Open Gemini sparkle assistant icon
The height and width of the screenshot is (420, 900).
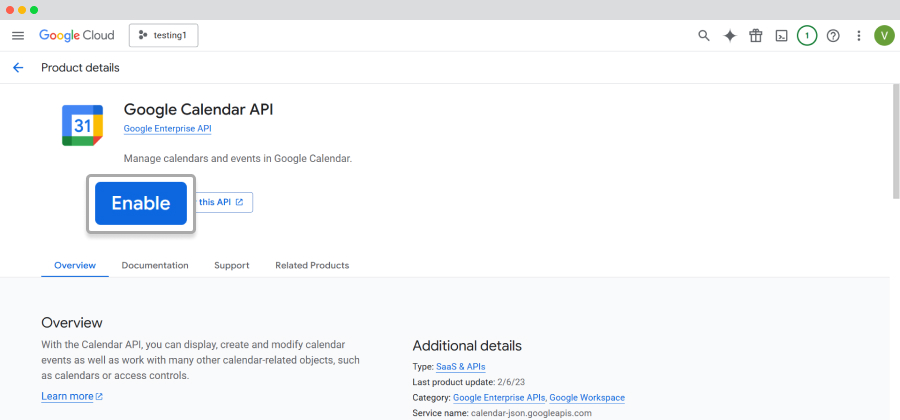[730, 36]
